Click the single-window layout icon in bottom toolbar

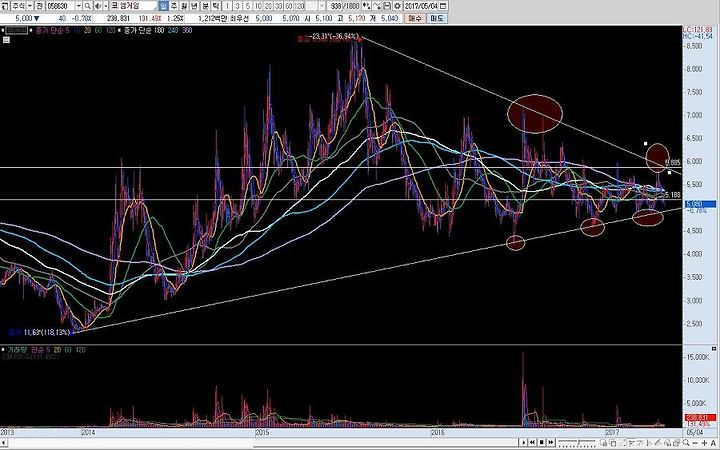click(x=613, y=443)
